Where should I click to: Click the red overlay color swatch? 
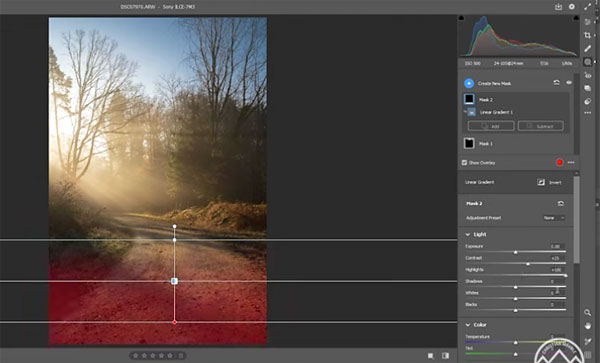559,162
